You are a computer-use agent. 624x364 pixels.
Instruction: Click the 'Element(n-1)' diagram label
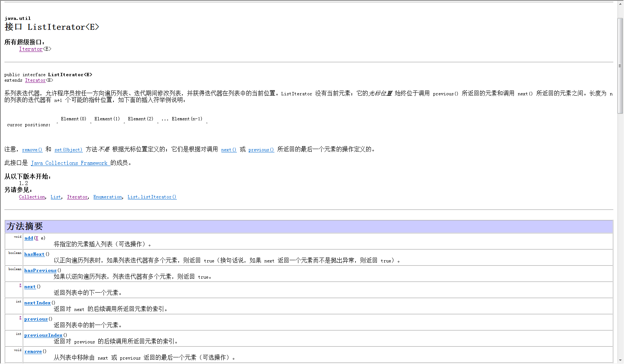tap(187, 119)
